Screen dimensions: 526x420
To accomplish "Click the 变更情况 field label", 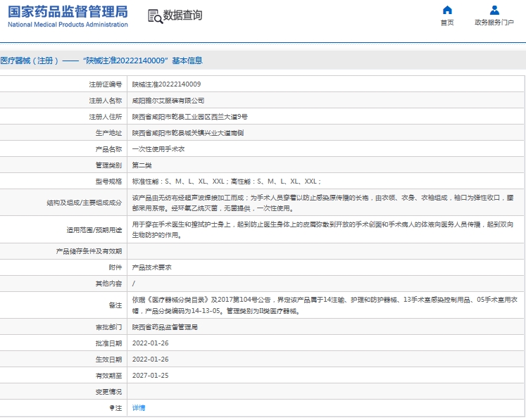I will click(x=108, y=392).
